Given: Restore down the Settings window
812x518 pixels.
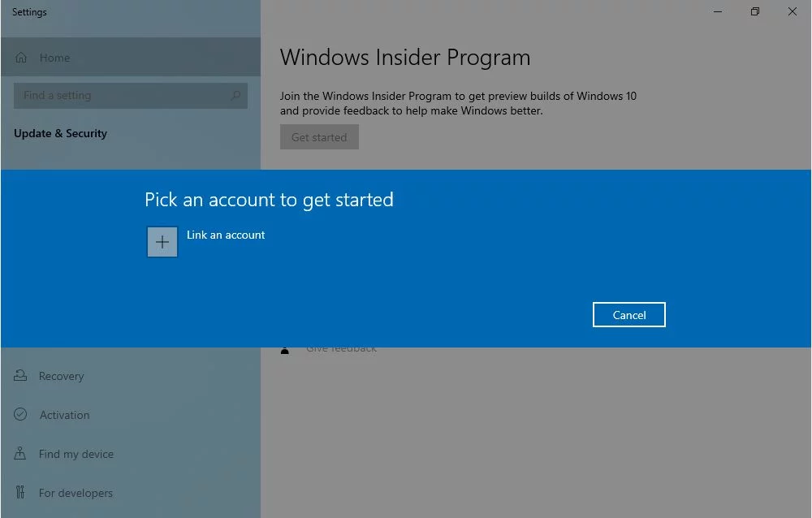Looking at the screenshot, I should tap(755, 11).
